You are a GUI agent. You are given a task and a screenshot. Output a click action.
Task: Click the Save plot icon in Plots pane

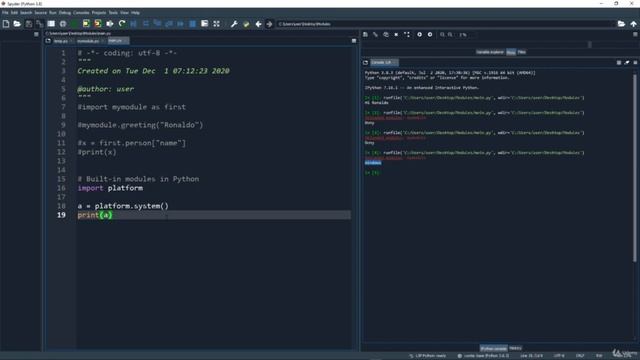coord(365,35)
